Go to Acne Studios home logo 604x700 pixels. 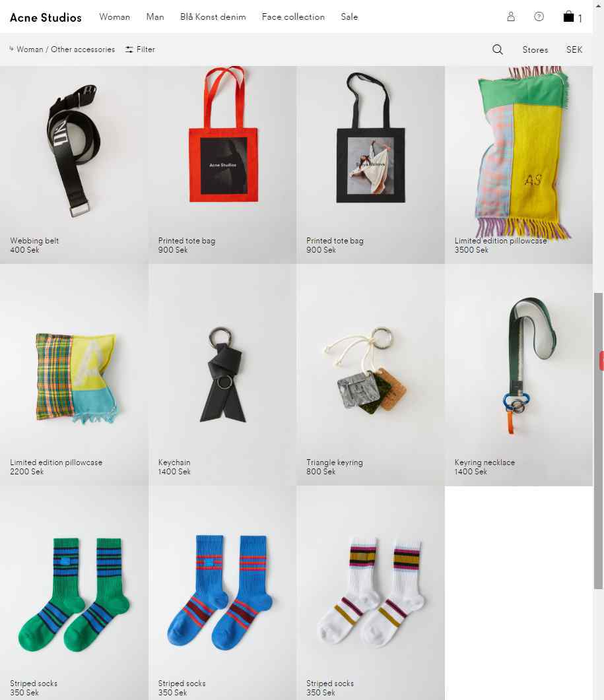coord(46,17)
